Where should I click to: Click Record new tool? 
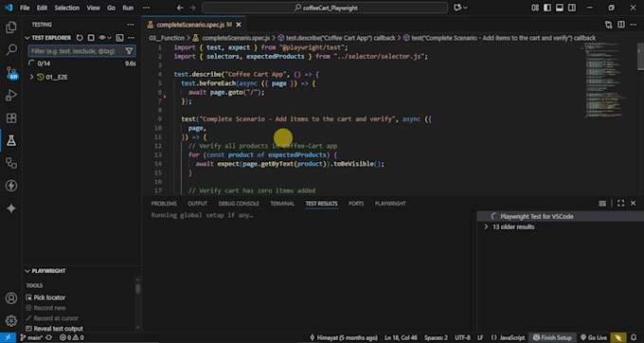pyautogui.click(x=45, y=308)
